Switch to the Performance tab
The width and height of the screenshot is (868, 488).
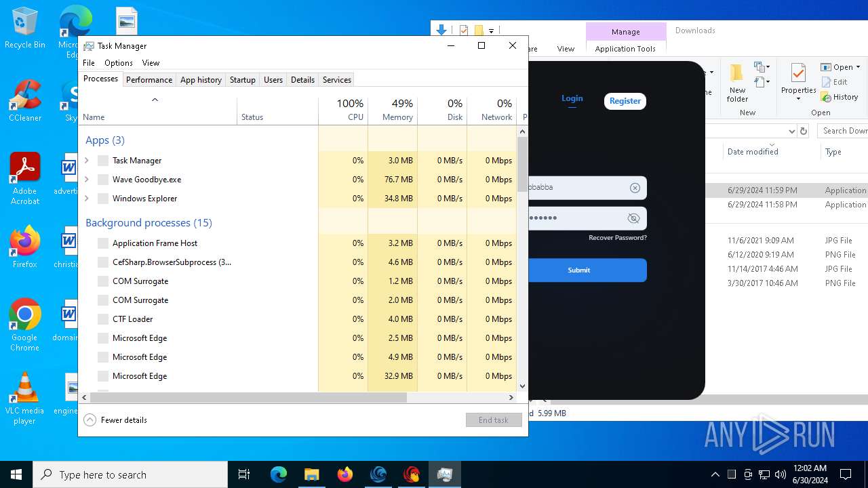pyautogui.click(x=149, y=80)
